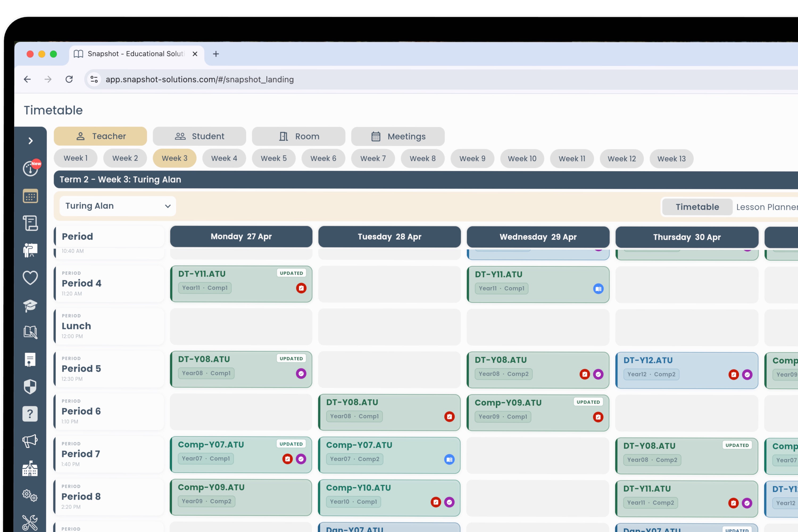The width and height of the screenshot is (798, 532).
Task: Click the browser address bar URL
Action: coord(200,79)
